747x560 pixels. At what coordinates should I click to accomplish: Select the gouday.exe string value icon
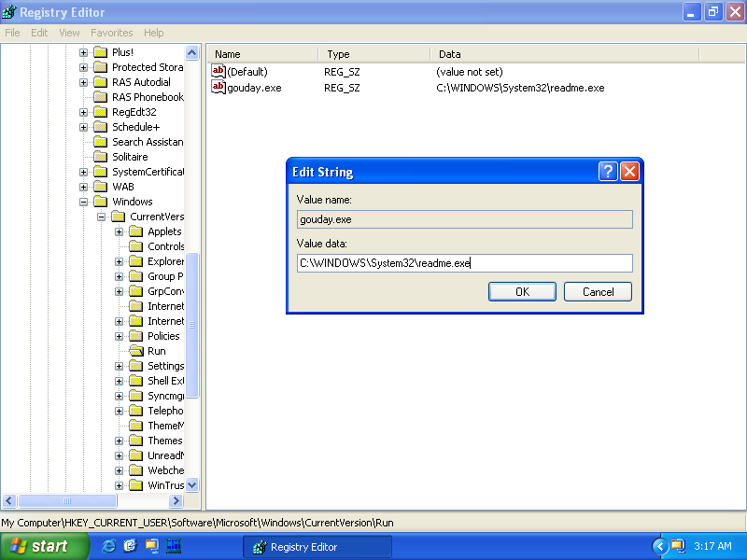click(x=218, y=87)
